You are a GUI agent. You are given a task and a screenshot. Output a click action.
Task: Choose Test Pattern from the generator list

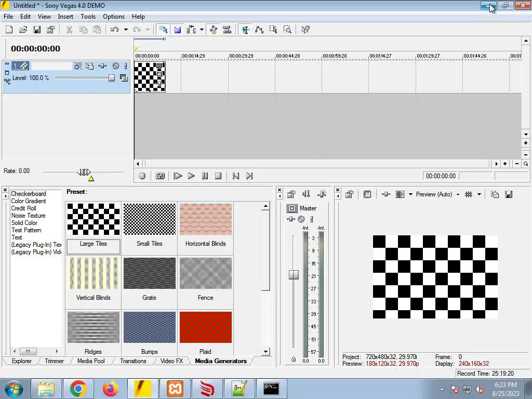point(26,230)
